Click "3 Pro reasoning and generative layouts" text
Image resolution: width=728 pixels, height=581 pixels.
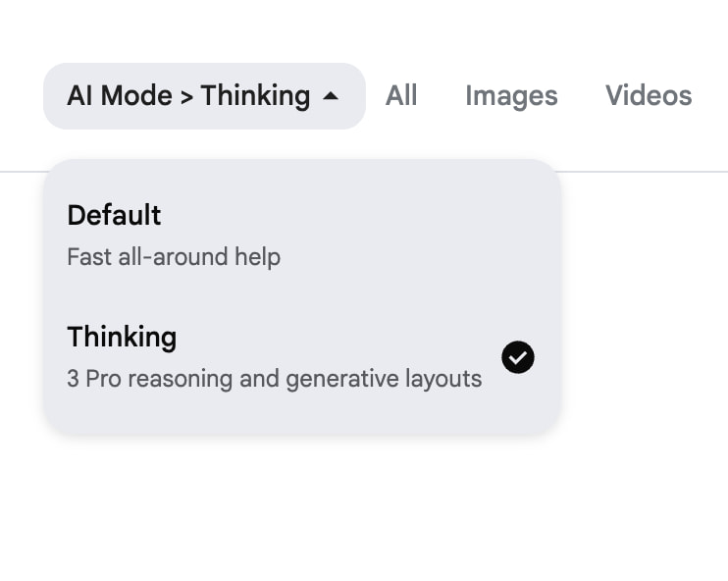pyautogui.click(x=274, y=379)
